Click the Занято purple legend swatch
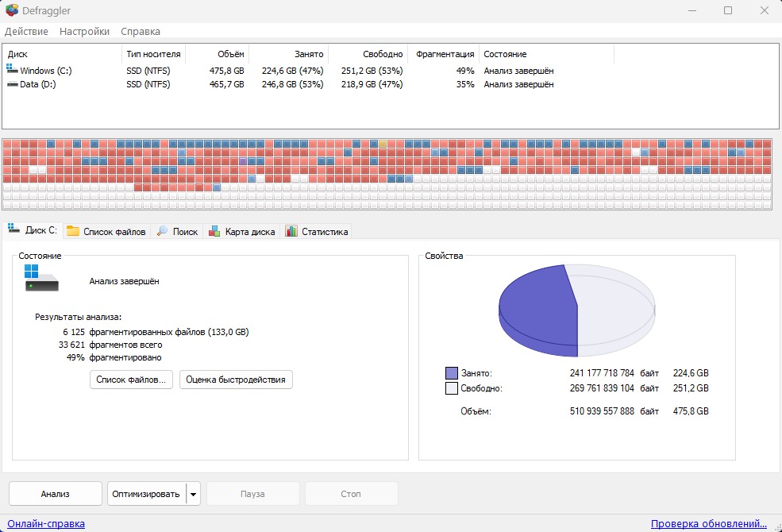The image size is (782, 532). pos(452,373)
